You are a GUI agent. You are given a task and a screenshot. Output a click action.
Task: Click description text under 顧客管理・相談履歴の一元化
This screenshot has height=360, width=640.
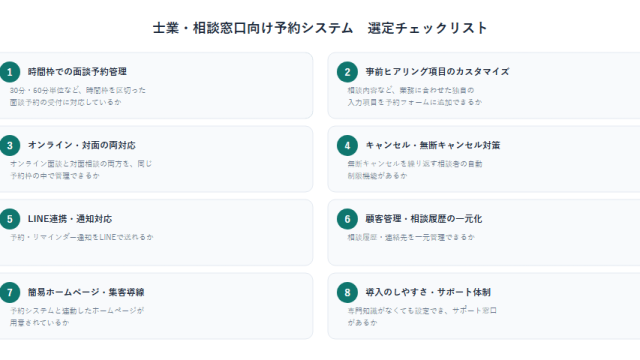coord(411,237)
